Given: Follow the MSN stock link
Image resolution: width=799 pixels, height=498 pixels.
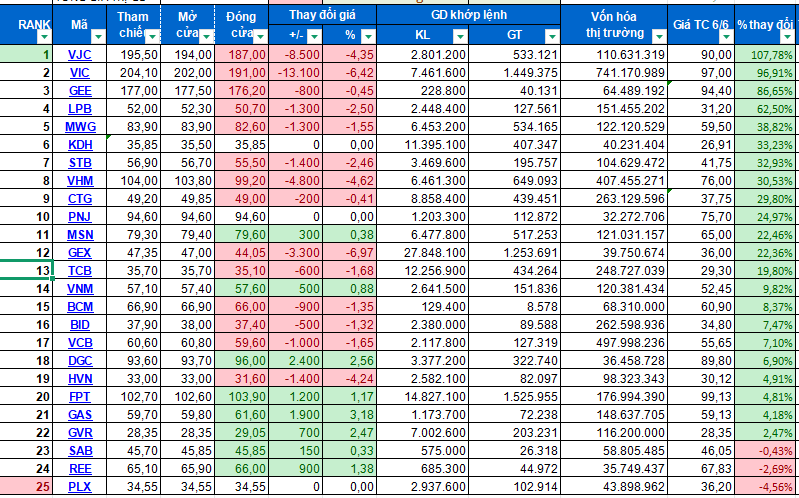Looking at the screenshot, I should [80, 235].
